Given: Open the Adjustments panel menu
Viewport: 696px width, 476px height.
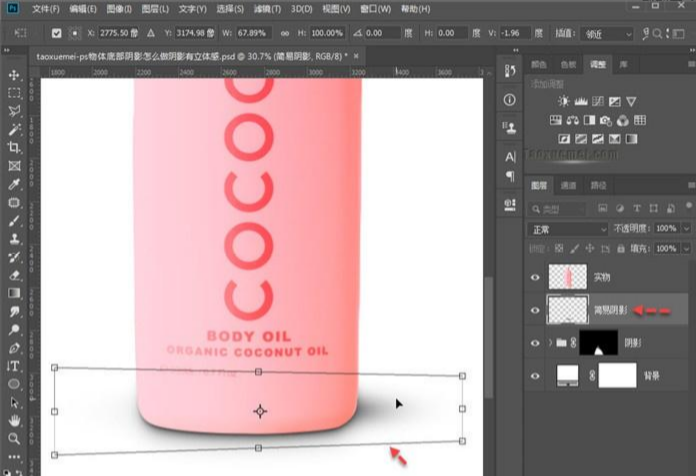Looking at the screenshot, I should tap(691, 64).
